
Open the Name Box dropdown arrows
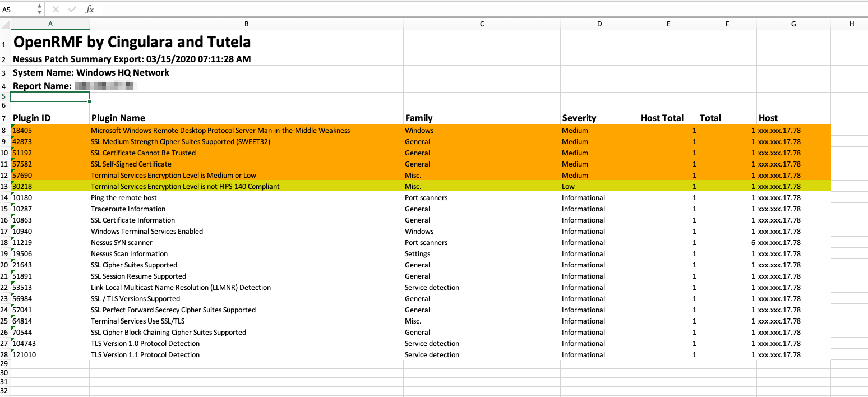(x=39, y=10)
